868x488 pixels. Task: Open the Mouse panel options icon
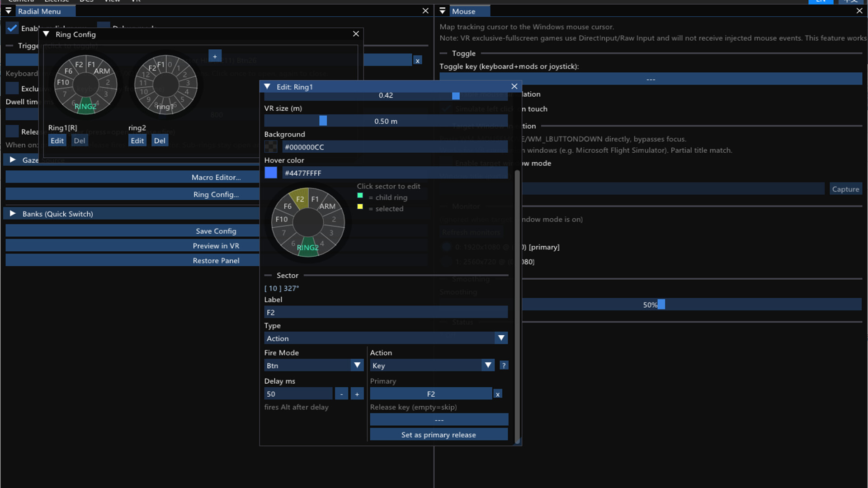click(x=443, y=11)
